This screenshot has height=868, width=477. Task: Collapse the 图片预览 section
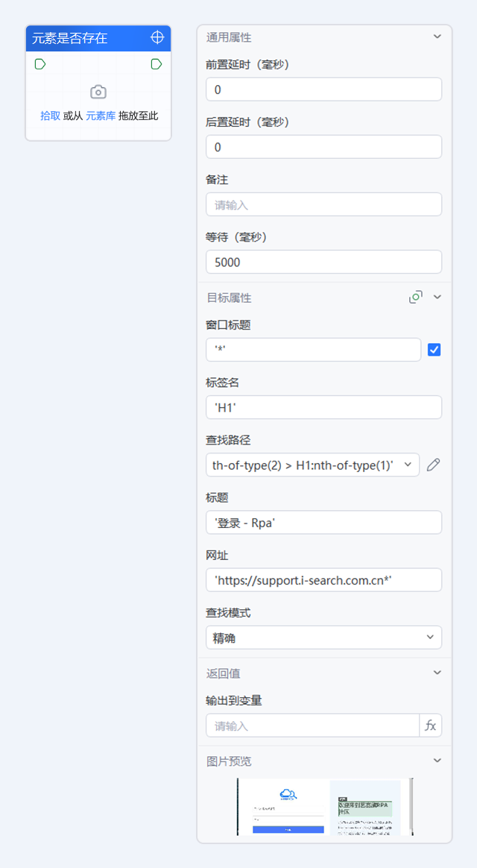click(x=437, y=761)
